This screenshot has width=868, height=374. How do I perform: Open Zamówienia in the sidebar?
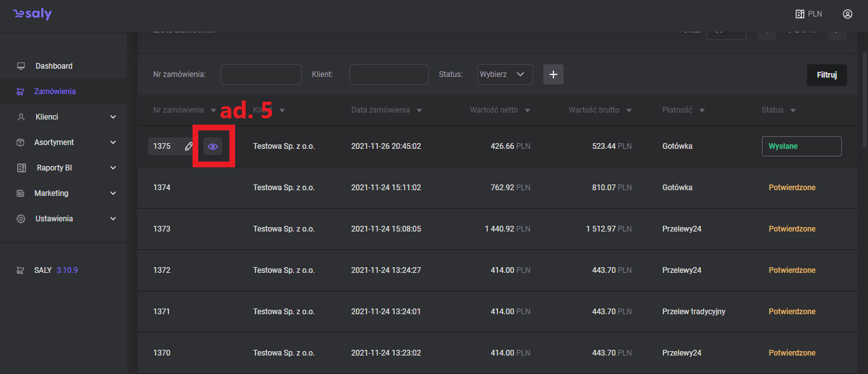click(x=55, y=92)
